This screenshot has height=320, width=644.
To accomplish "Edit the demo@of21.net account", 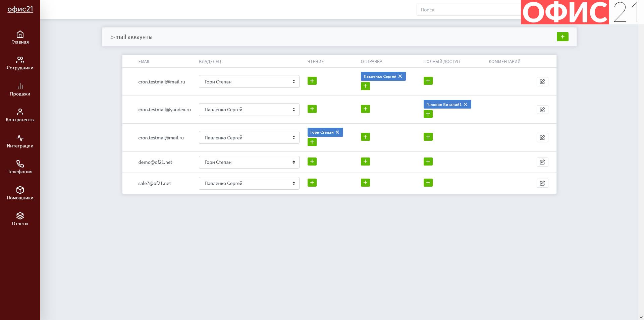I will (x=542, y=162).
